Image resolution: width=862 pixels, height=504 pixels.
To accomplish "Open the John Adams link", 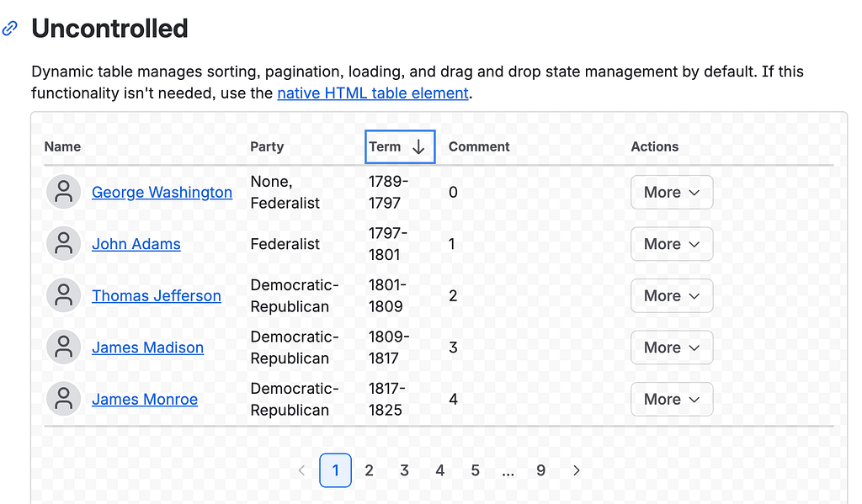I will coord(136,244).
